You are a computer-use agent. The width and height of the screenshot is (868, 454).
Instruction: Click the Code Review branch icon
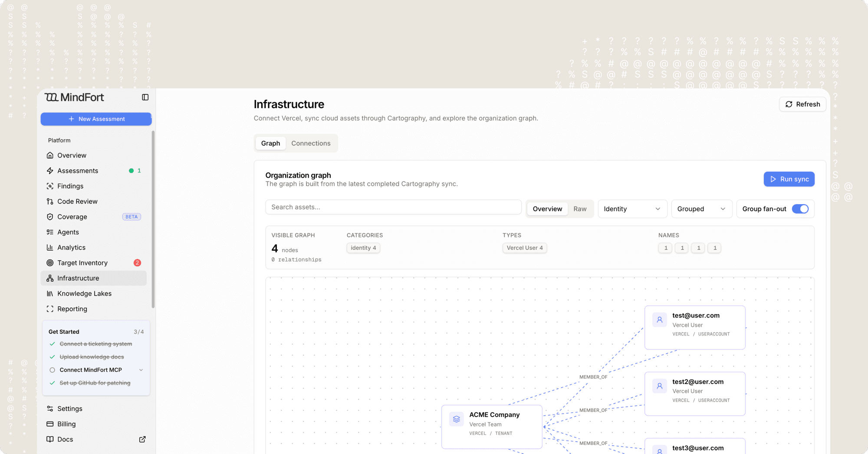coord(50,202)
